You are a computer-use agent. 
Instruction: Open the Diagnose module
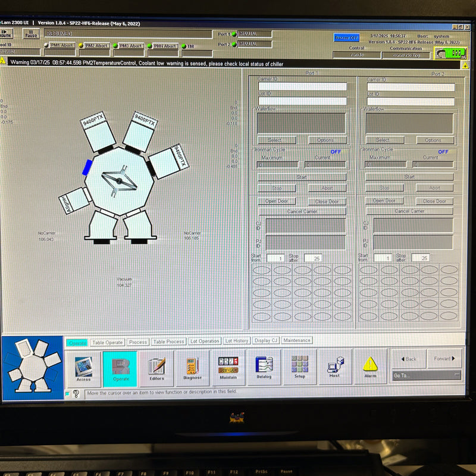pos(192,368)
